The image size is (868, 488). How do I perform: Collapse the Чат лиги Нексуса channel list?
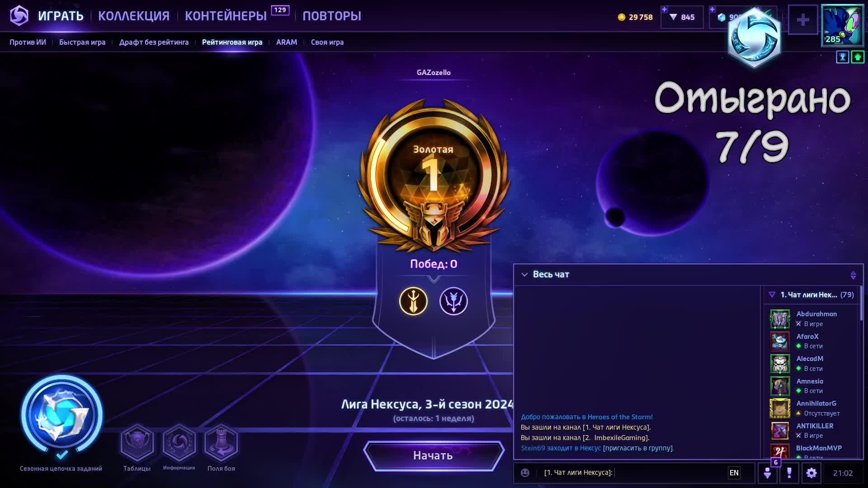pos(772,295)
